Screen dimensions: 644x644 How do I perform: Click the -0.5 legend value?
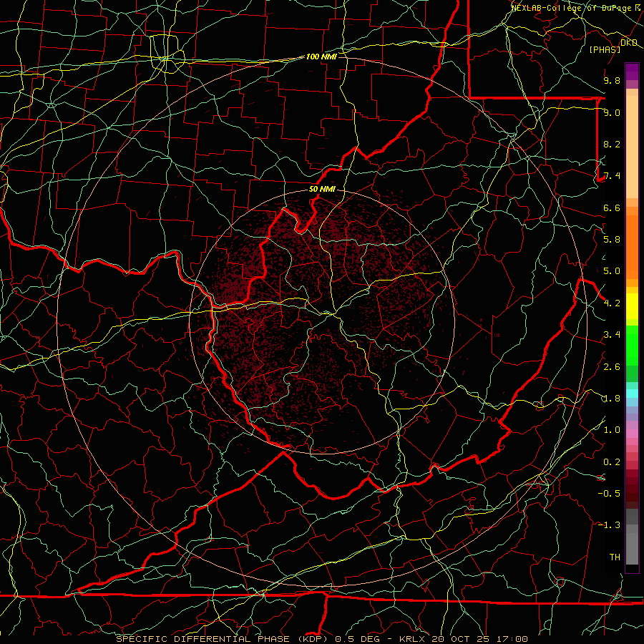point(609,494)
